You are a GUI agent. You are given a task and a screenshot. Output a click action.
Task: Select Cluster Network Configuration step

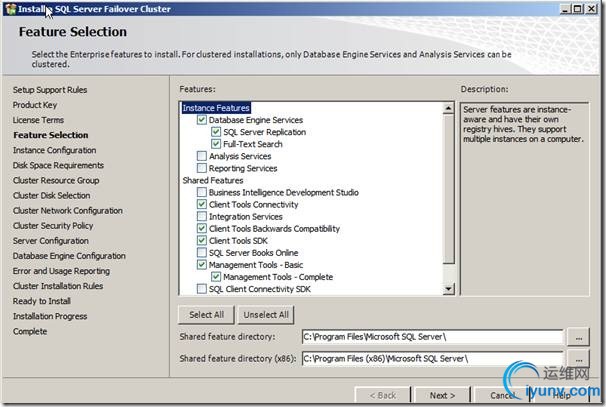click(x=68, y=211)
